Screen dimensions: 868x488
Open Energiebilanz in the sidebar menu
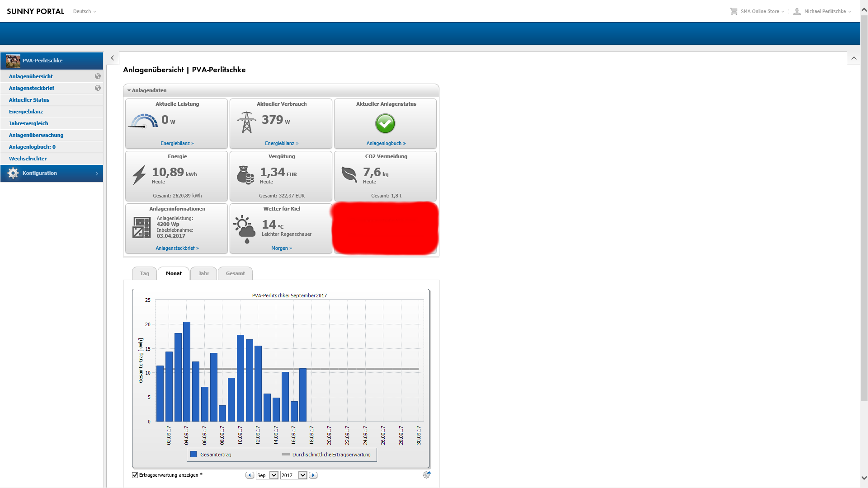tap(26, 112)
